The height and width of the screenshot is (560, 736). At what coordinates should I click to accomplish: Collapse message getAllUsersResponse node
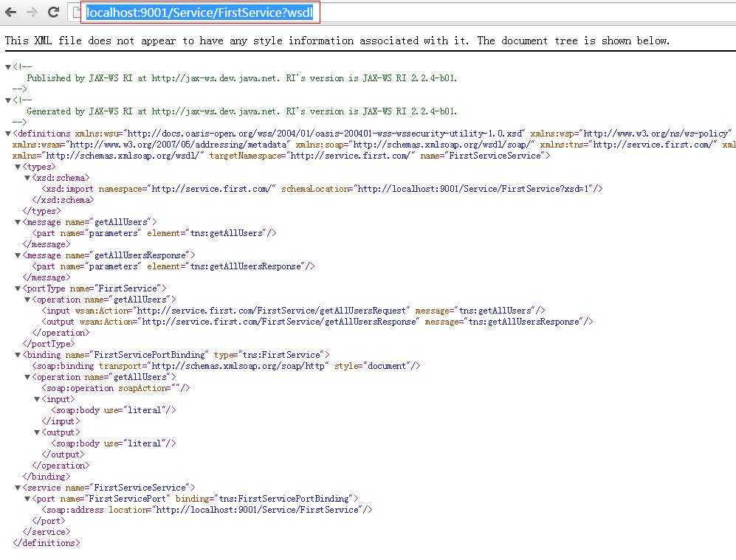pyautogui.click(x=18, y=255)
